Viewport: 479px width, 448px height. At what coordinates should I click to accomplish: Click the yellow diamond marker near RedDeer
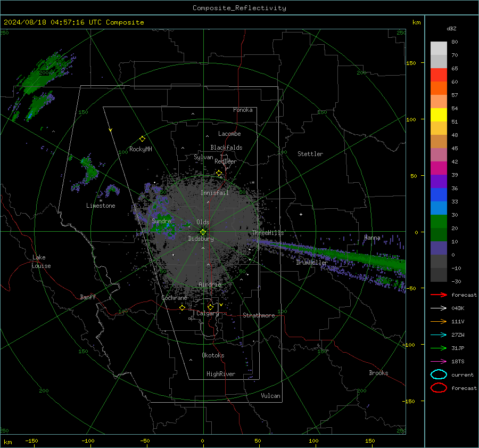point(219,173)
